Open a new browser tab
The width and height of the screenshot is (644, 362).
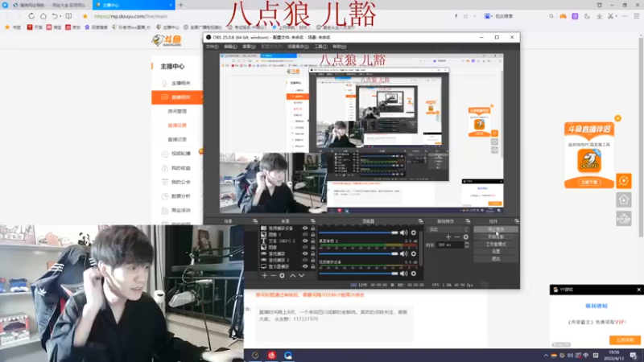click(x=180, y=5)
